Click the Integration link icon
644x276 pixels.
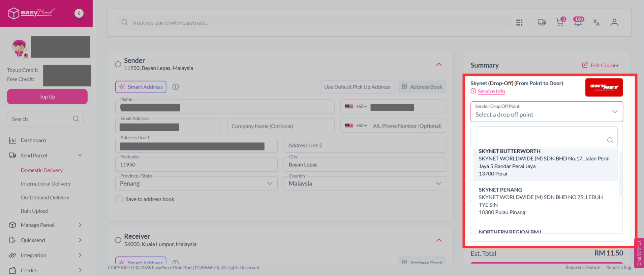click(12, 255)
